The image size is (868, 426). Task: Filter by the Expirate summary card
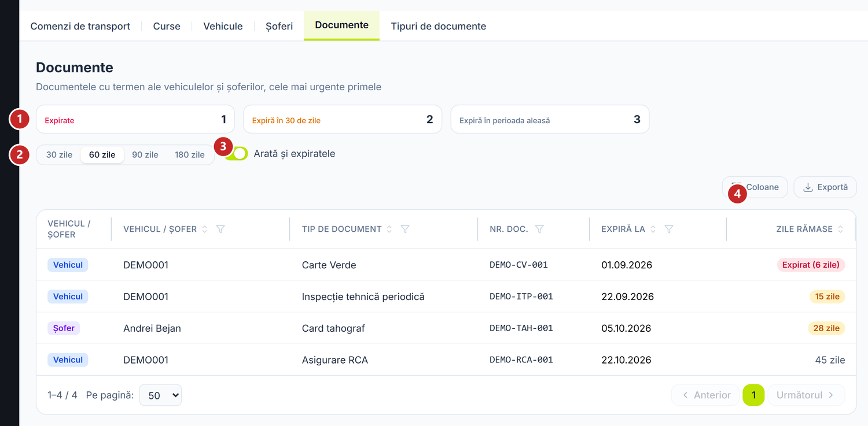[x=135, y=120]
